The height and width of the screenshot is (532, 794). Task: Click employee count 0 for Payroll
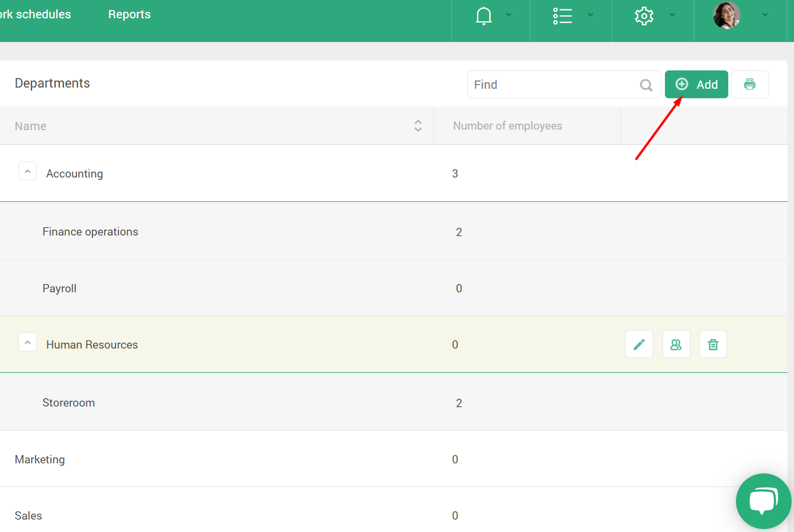click(x=459, y=288)
